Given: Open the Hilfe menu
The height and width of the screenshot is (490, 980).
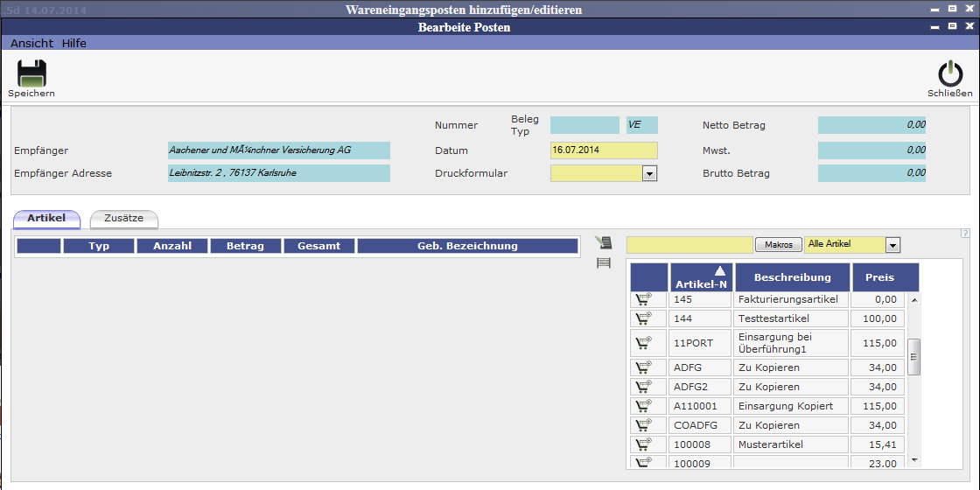Looking at the screenshot, I should [74, 43].
